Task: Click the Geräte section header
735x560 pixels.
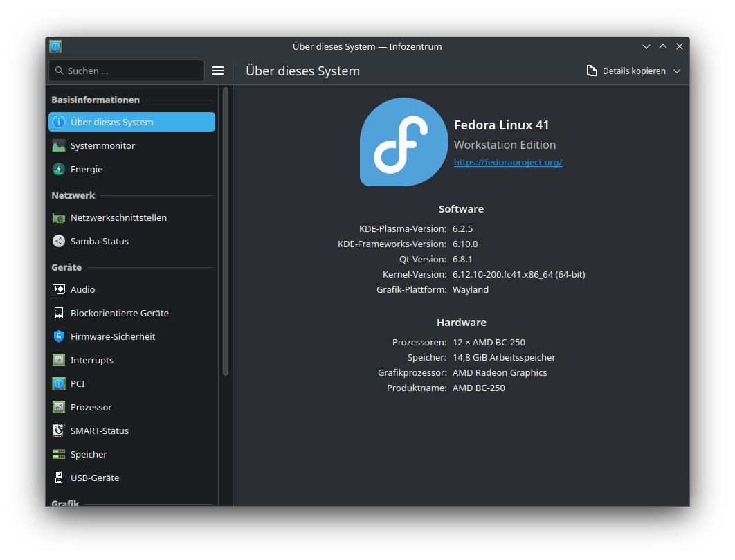Action: pos(66,267)
